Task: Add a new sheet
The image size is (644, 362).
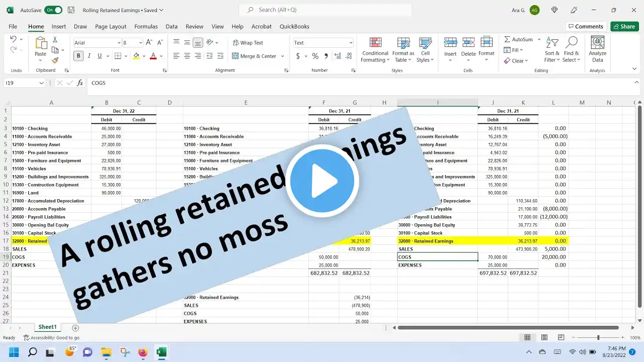Action: pos(75,328)
